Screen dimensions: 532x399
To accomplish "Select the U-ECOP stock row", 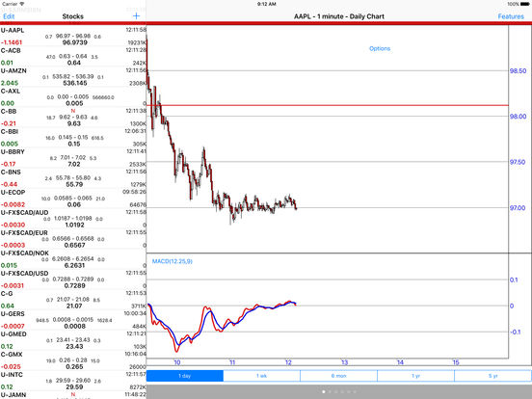I will (x=73, y=199).
